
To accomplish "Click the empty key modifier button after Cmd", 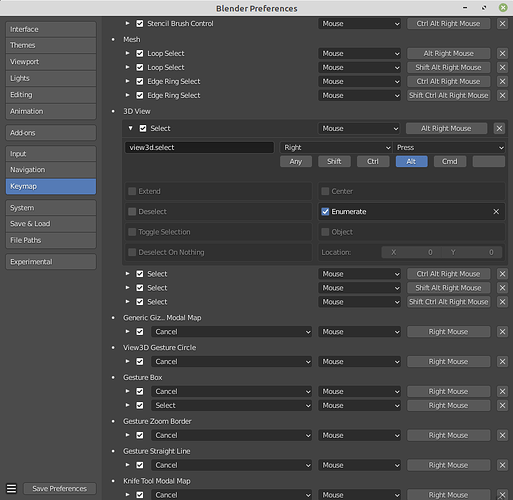I will [x=489, y=162].
